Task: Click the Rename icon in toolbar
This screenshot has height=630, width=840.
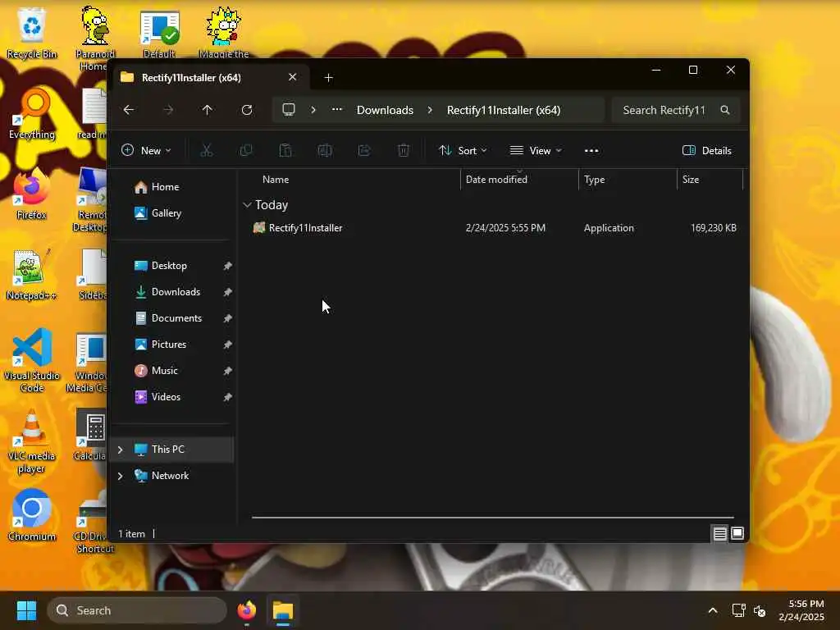Action: point(325,151)
